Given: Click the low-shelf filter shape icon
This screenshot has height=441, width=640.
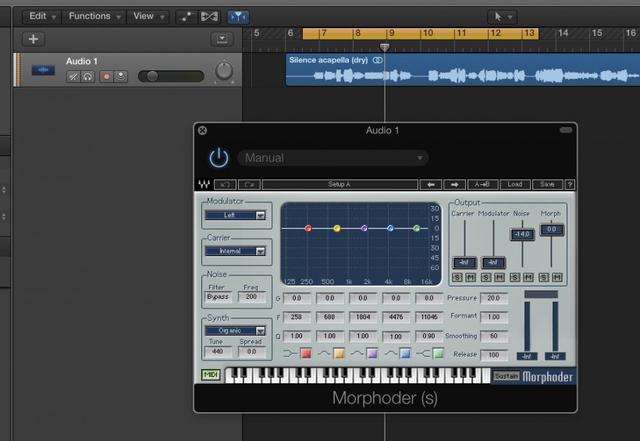Looking at the screenshot, I should coord(289,353).
